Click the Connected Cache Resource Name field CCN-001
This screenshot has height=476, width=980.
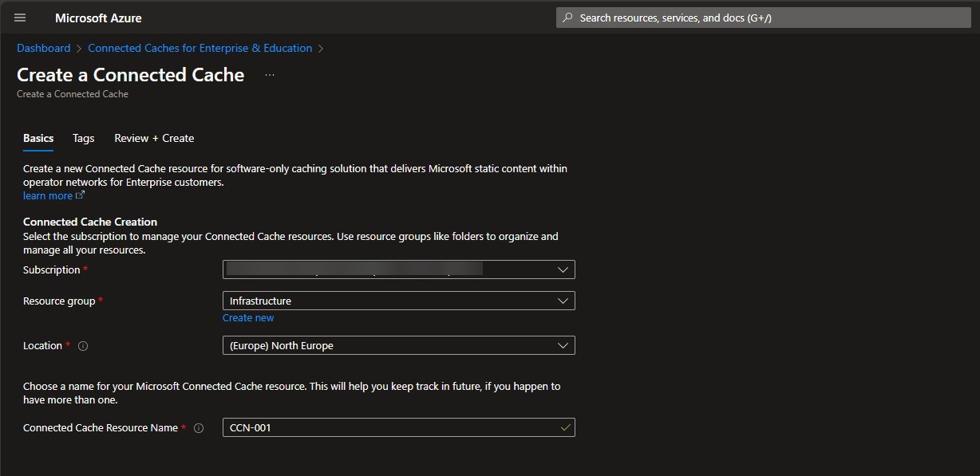pos(399,427)
